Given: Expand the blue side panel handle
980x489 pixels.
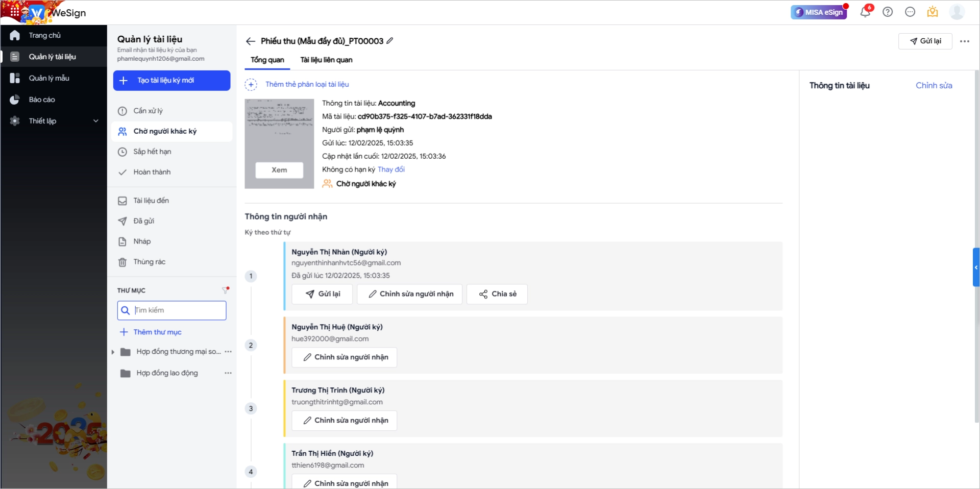Looking at the screenshot, I should 976,267.
